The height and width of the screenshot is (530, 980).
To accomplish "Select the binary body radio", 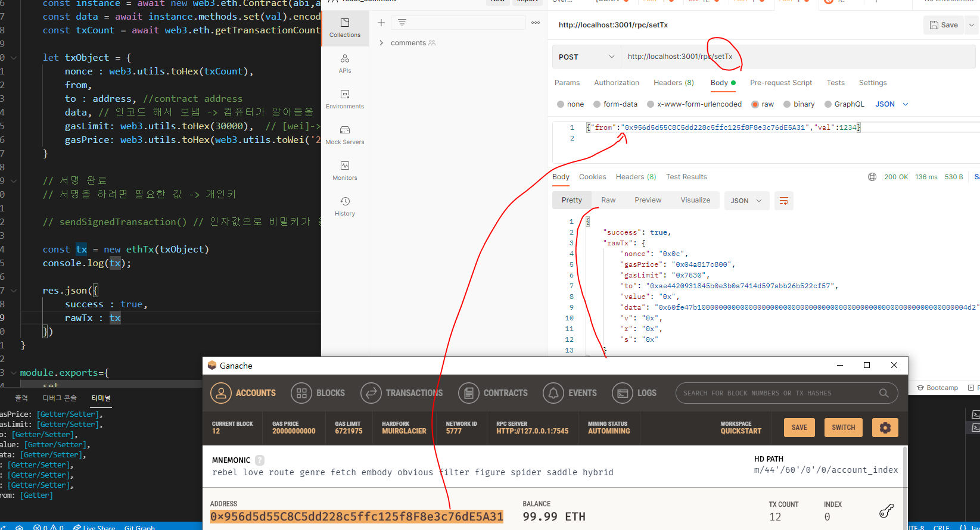I will coord(787,104).
